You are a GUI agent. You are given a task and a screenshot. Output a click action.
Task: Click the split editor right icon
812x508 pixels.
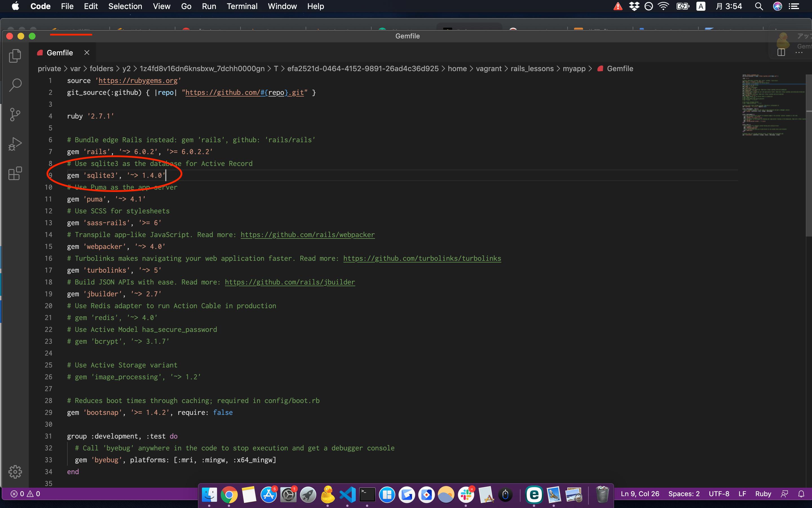tap(781, 52)
